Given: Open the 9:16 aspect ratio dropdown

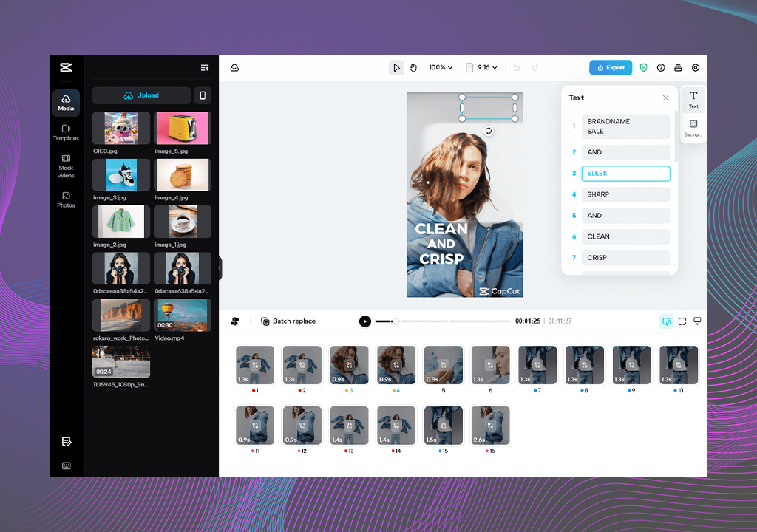Looking at the screenshot, I should [x=481, y=67].
